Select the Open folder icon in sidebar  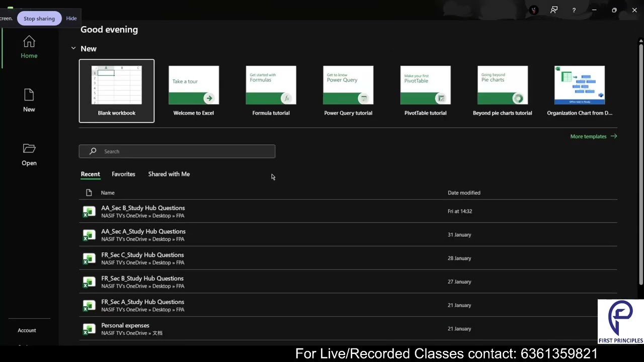(29, 148)
